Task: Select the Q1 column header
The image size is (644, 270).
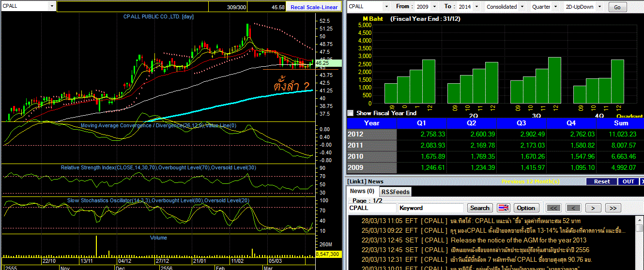Action: coord(421,123)
